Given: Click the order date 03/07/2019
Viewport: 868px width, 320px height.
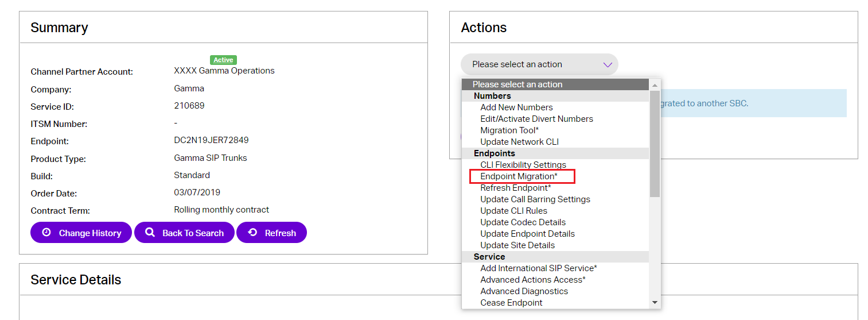Looking at the screenshot, I should pyautogui.click(x=197, y=192).
